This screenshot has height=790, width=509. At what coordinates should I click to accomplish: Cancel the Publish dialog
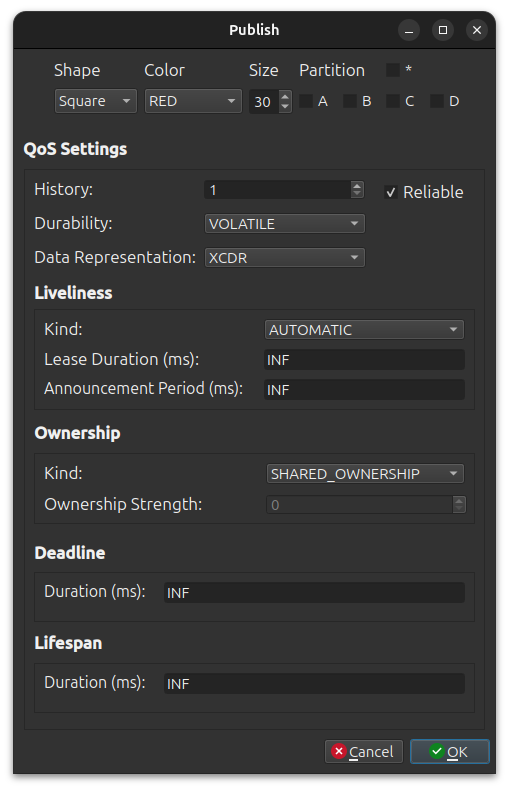363,752
